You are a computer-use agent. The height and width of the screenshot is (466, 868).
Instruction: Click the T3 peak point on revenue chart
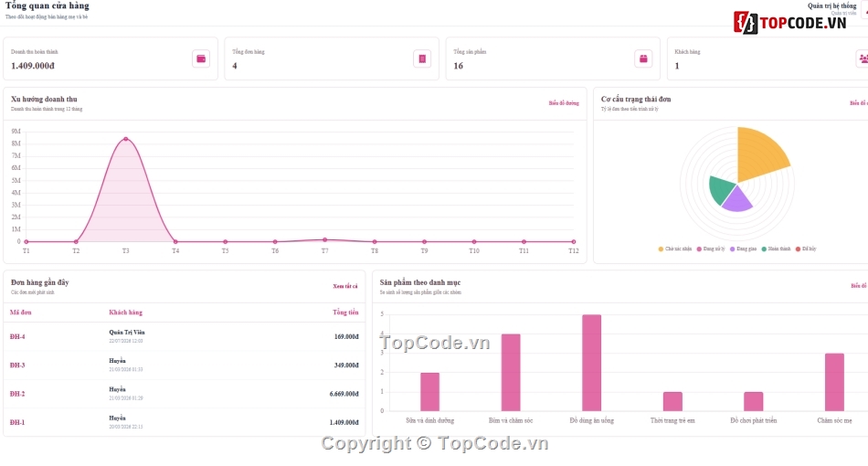[126, 139]
